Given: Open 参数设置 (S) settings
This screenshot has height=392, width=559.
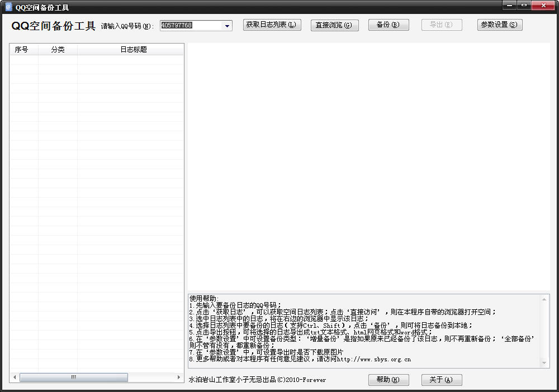Looking at the screenshot, I should point(499,25).
